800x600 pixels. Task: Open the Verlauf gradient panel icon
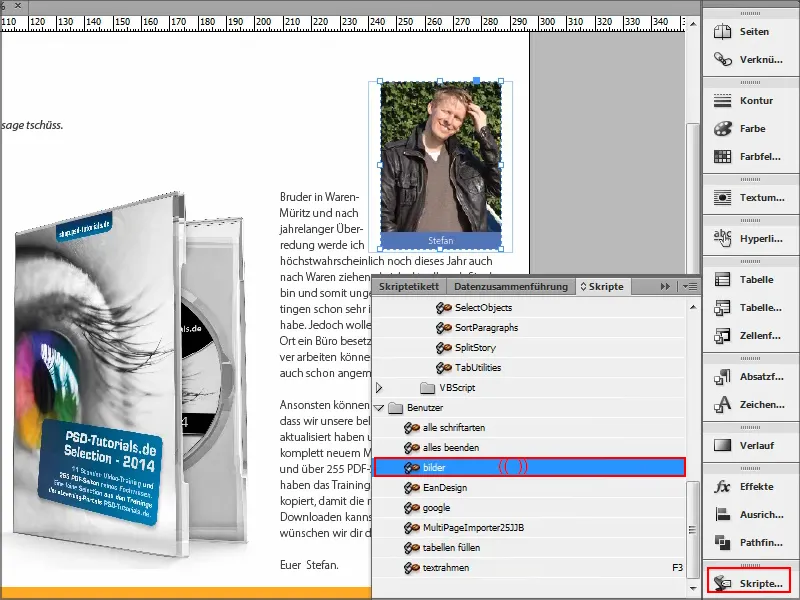[x=722, y=445]
